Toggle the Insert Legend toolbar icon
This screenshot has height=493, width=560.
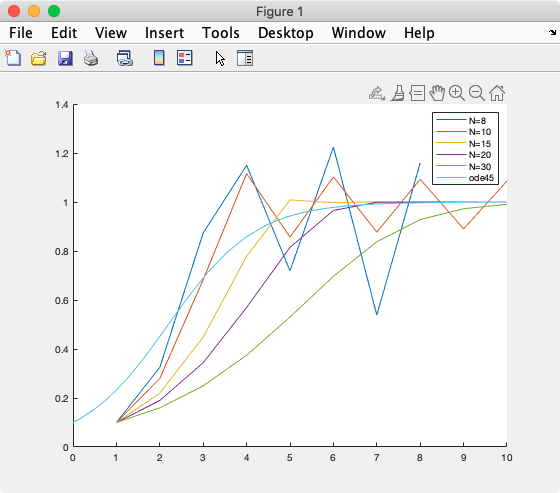[x=185, y=58]
